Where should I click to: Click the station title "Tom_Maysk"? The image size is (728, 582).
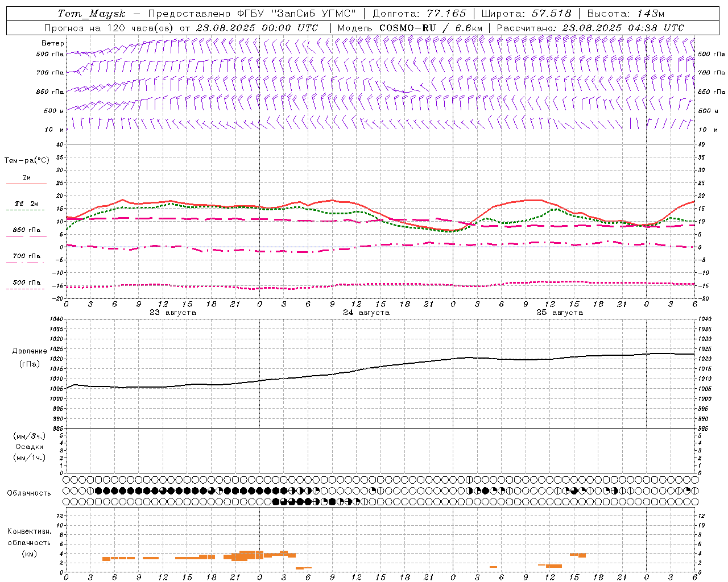92,14
